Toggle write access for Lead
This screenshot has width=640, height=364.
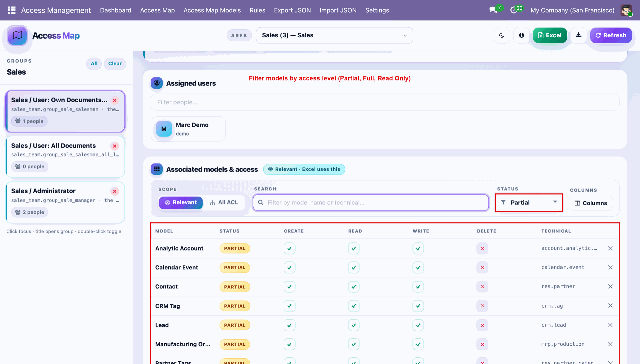click(x=418, y=325)
